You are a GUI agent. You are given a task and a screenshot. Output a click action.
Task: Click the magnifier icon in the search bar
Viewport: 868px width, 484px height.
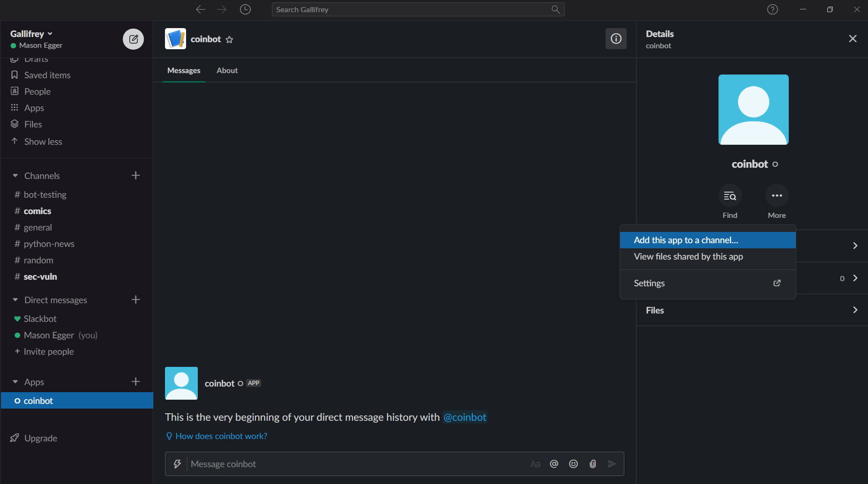556,9
